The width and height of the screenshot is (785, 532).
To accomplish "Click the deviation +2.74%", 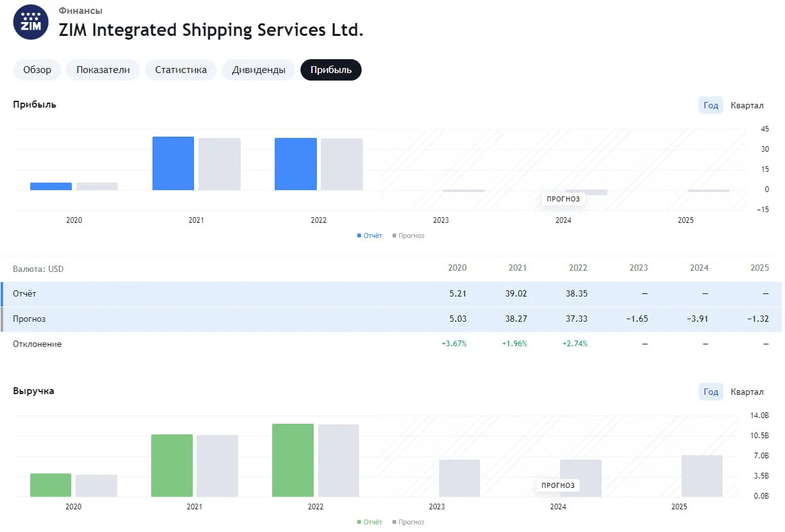I will click(x=575, y=344).
